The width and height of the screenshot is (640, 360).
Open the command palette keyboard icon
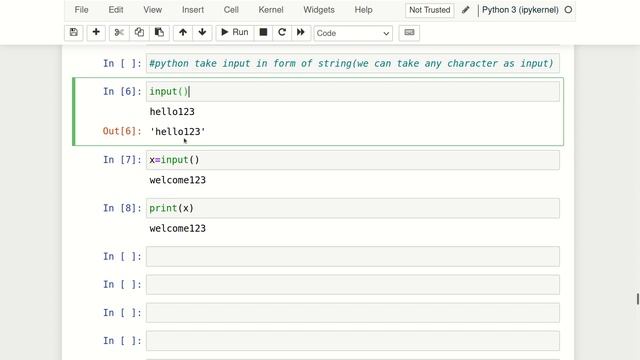pos(409,33)
